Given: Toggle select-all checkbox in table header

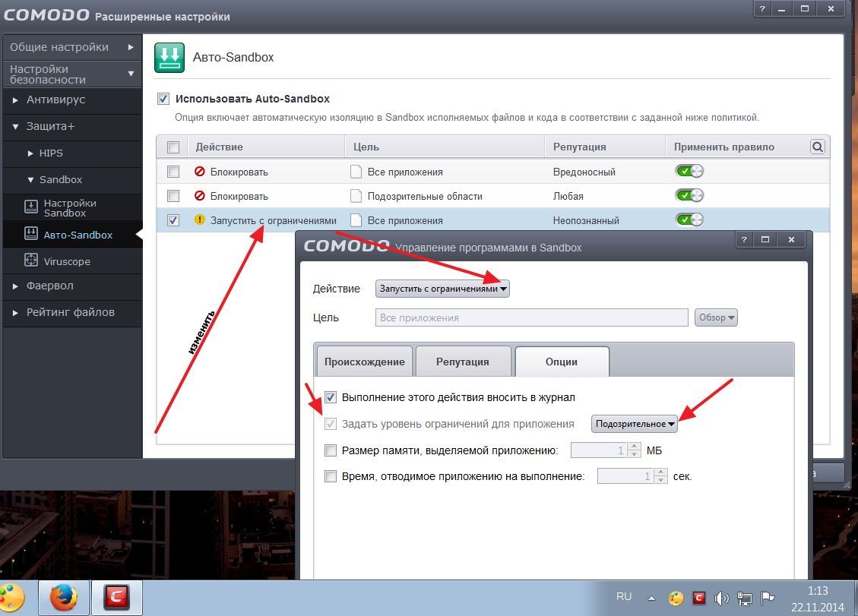Looking at the screenshot, I should pos(173,147).
